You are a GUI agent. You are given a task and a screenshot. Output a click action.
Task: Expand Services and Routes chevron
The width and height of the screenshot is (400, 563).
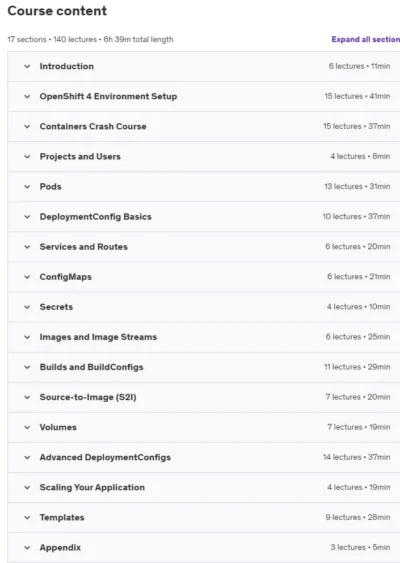[x=27, y=247]
